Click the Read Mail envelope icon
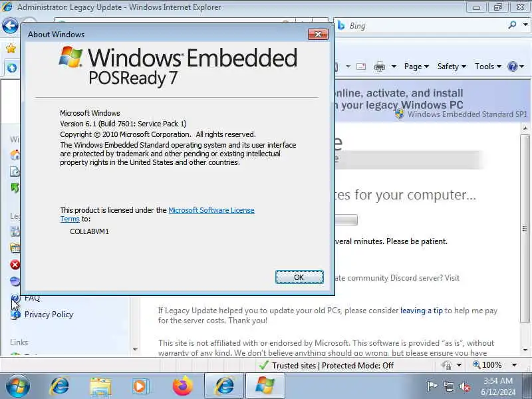The height and width of the screenshot is (399, 532). coord(361,66)
